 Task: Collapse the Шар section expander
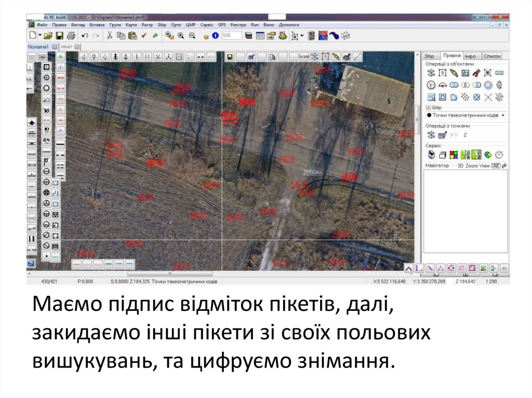(x=428, y=107)
